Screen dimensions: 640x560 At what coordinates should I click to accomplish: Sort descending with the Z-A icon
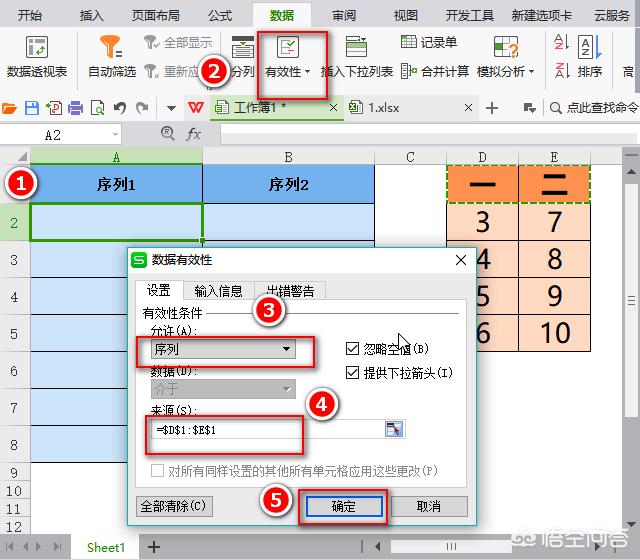coord(561,71)
